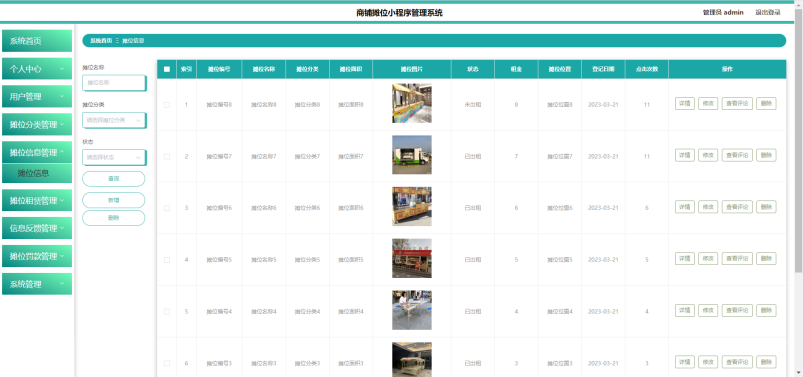This screenshot has height=377, width=803.
Task: Click 修改 for row 摊位编号4
Action: pos(708,310)
